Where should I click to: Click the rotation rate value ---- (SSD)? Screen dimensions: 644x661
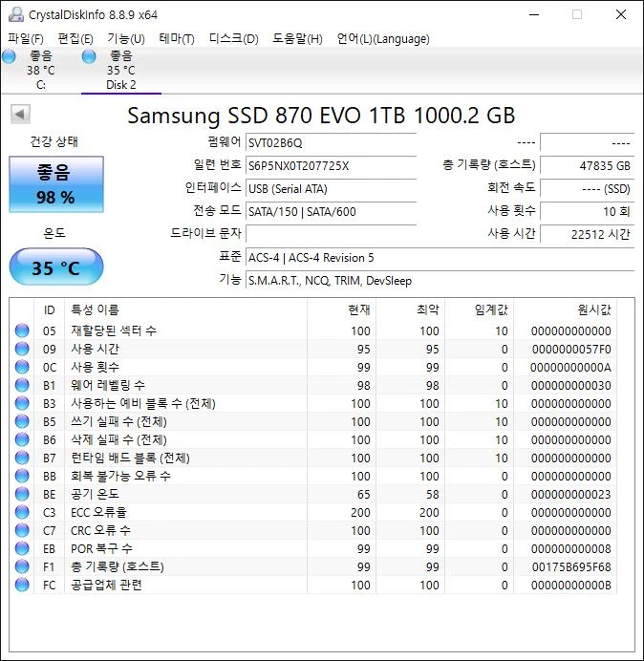point(587,188)
